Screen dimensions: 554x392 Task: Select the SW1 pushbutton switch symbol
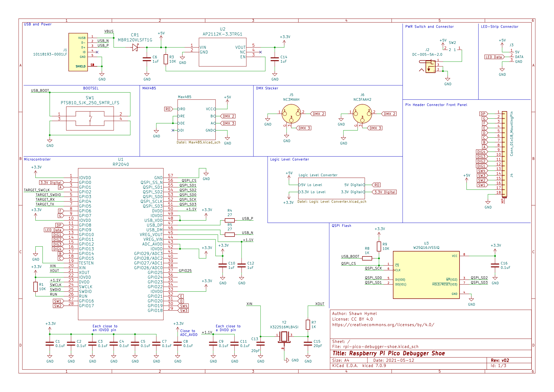[x=90, y=119]
